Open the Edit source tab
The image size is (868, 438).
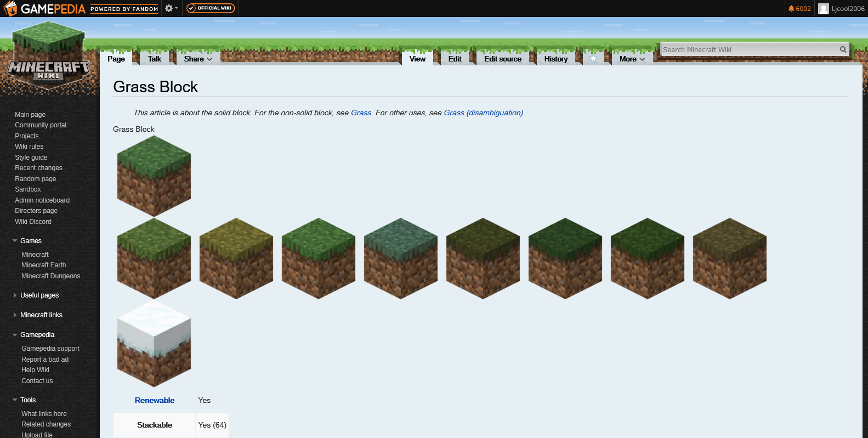point(503,59)
